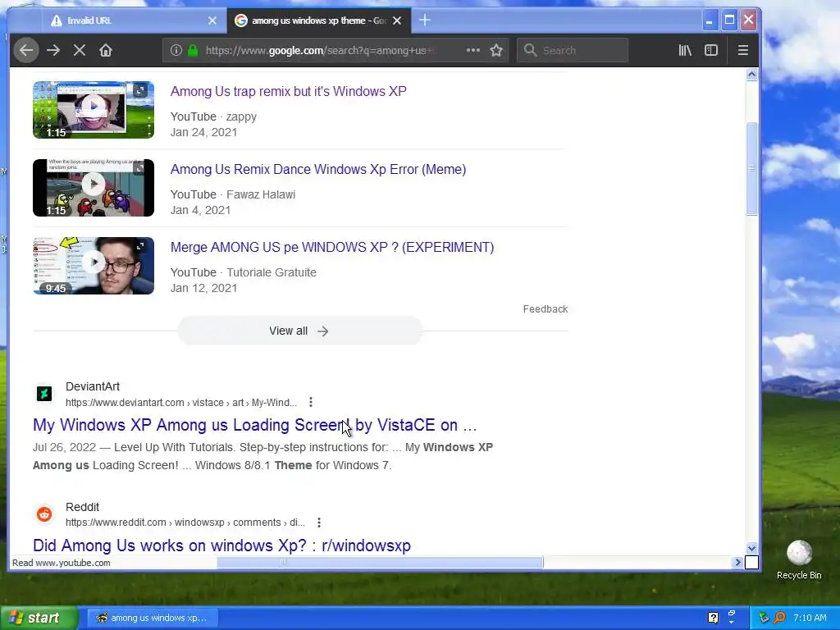The image size is (840, 630).
Task: Expand preview icon on Tutoriale Gratuite thumbnail
Action: click(x=139, y=246)
